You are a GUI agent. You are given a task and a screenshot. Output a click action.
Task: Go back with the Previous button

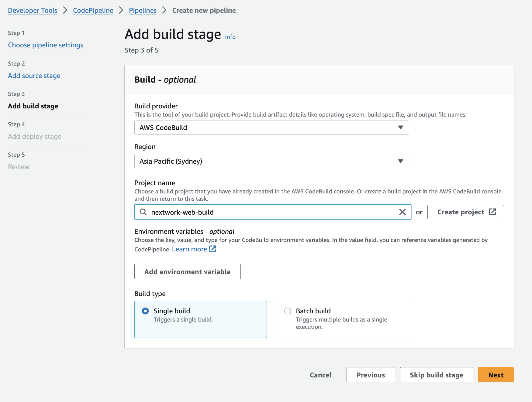[x=371, y=375]
